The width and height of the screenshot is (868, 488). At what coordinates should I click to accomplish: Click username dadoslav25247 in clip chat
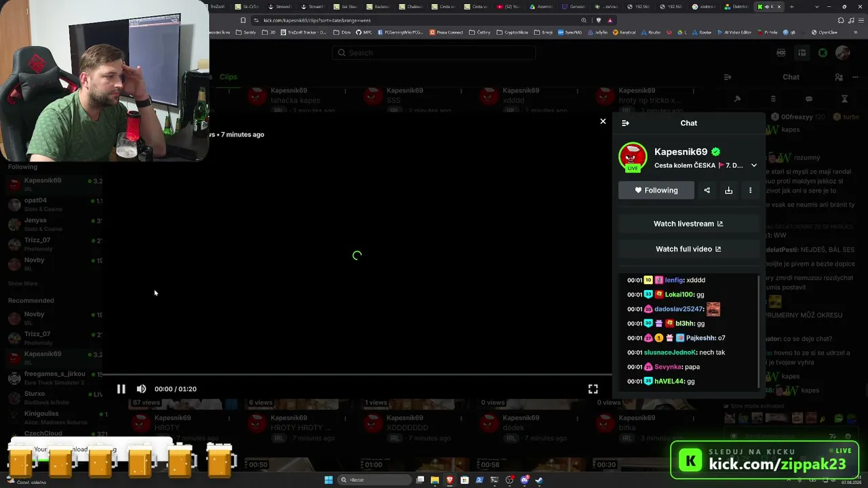click(679, 309)
